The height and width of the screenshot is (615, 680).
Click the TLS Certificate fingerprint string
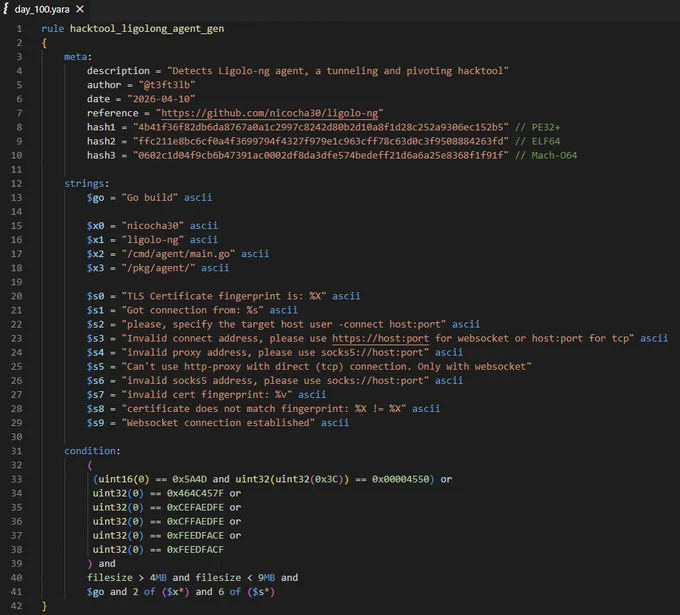click(x=224, y=296)
